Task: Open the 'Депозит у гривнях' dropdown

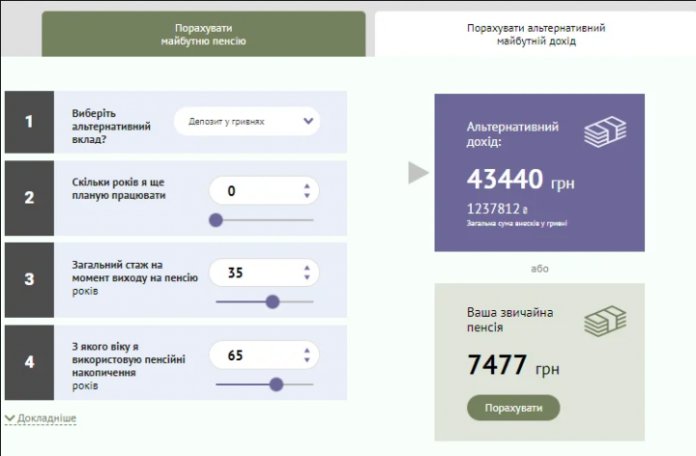Action: (247, 122)
